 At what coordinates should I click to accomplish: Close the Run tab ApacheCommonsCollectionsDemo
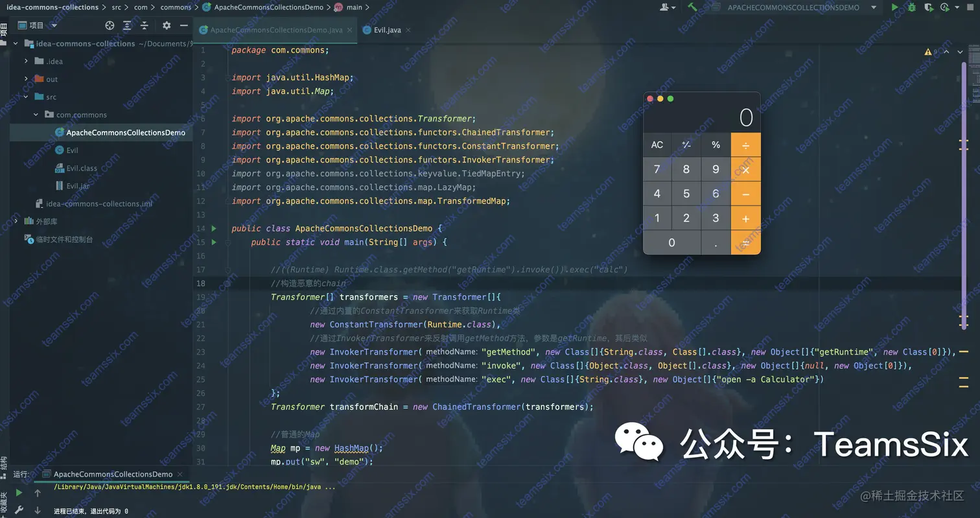(180, 474)
